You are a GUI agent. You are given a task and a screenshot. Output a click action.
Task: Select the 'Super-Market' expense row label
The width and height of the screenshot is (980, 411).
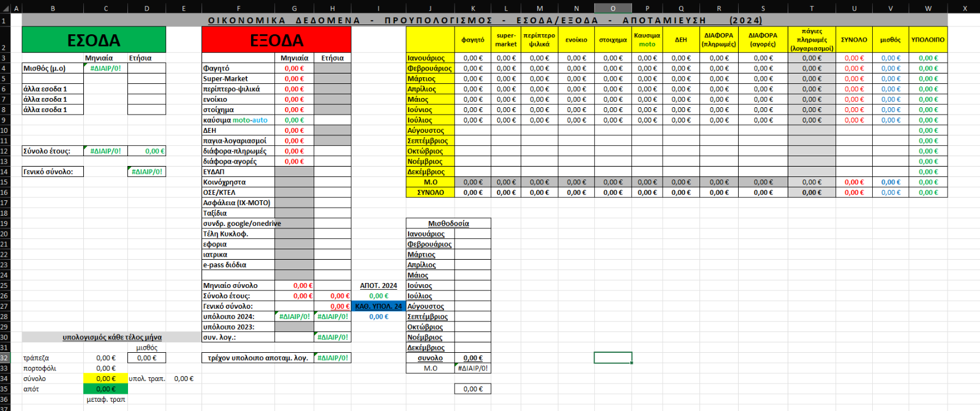coord(238,78)
